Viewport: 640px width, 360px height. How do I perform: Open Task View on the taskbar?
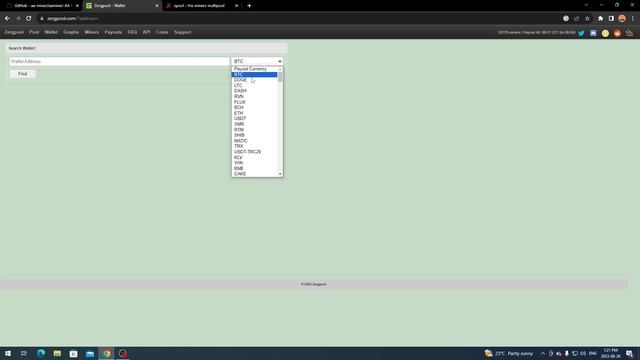coord(24,353)
